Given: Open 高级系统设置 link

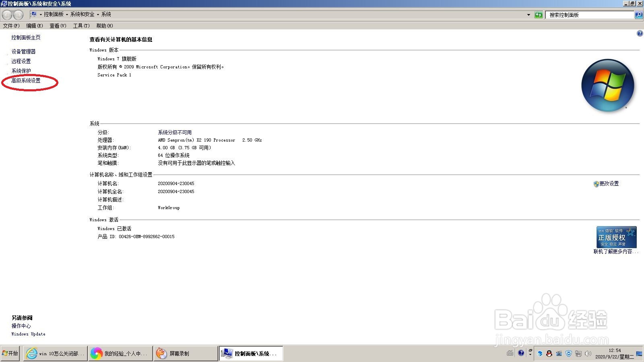Looking at the screenshot, I should [26, 80].
